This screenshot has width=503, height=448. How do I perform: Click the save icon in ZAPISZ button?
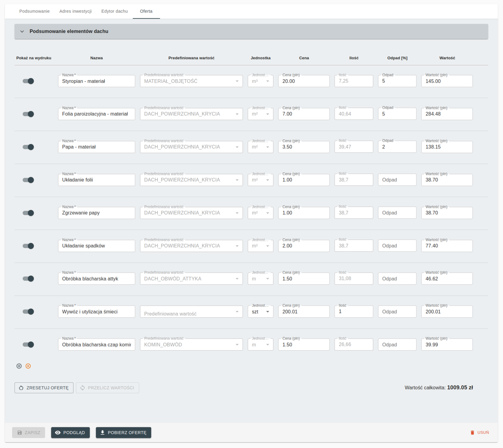[20, 432]
